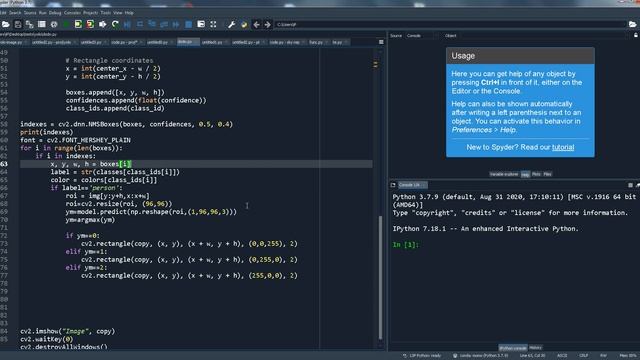
Task: Switch to the highlighted active editor tab
Action: click(x=188, y=42)
